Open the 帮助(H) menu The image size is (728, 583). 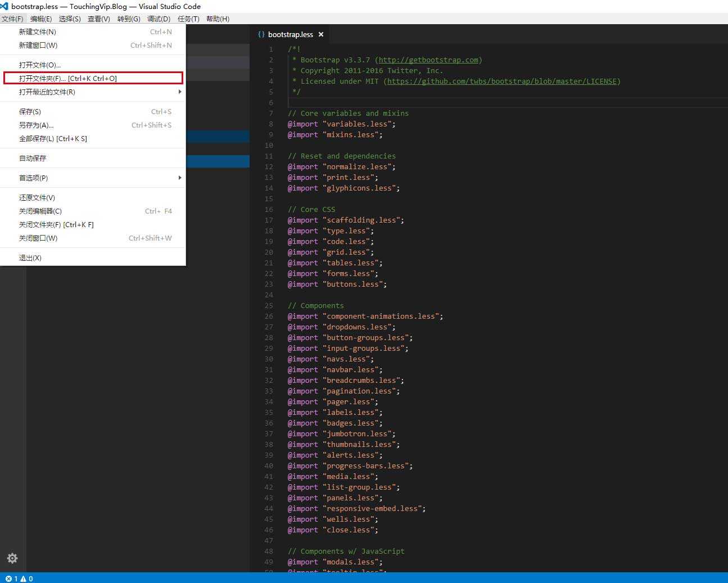coord(218,19)
